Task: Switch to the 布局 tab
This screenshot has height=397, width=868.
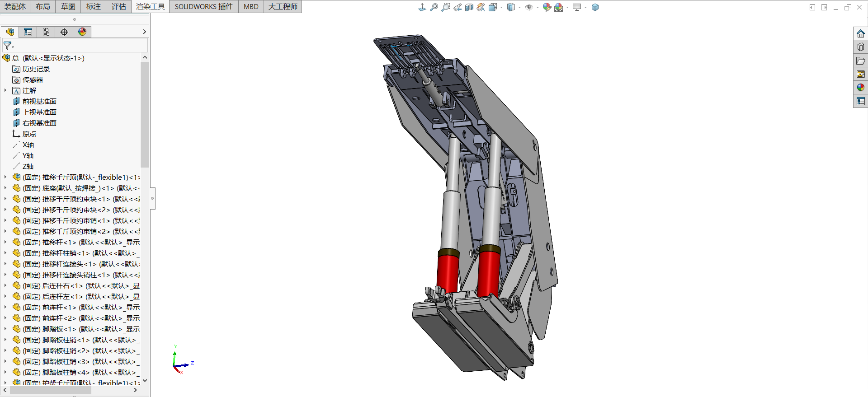Action: [x=43, y=6]
